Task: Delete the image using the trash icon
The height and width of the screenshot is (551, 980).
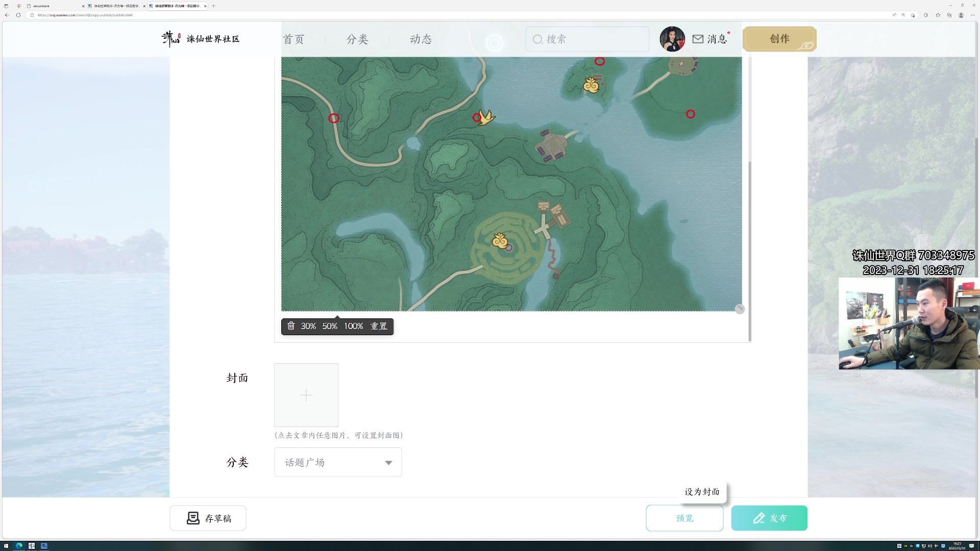Action: (x=291, y=326)
